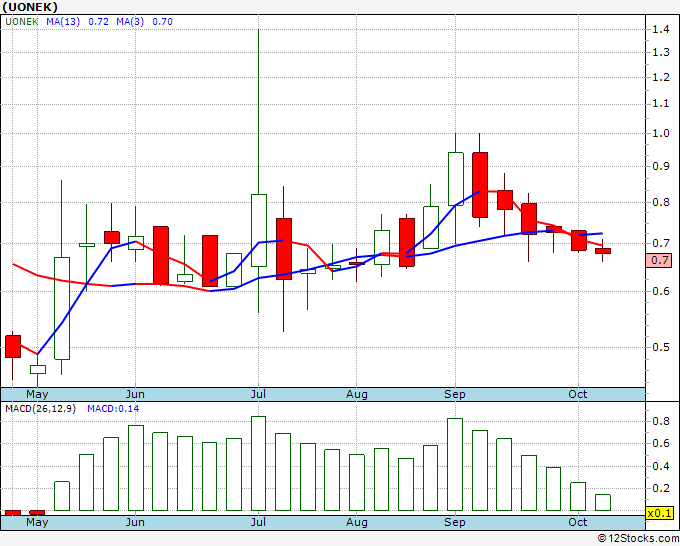Click the (UONEK) chart title
Viewport: 680px width, 546px height.
tap(30, 6)
